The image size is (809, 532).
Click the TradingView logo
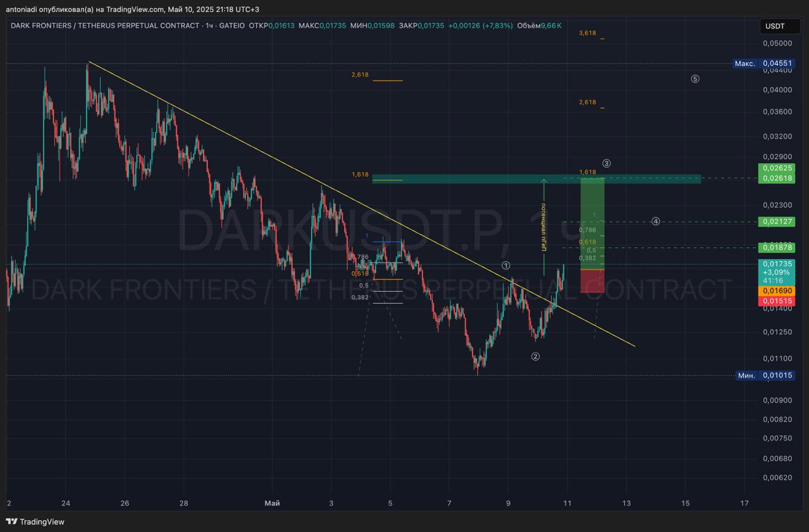tap(35, 522)
